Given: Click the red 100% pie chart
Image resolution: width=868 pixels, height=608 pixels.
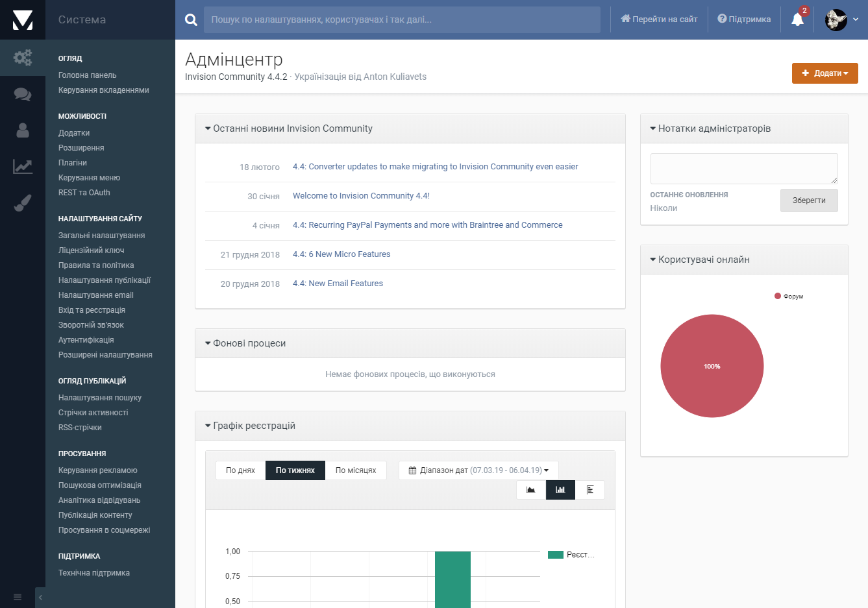Looking at the screenshot, I should tap(712, 366).
